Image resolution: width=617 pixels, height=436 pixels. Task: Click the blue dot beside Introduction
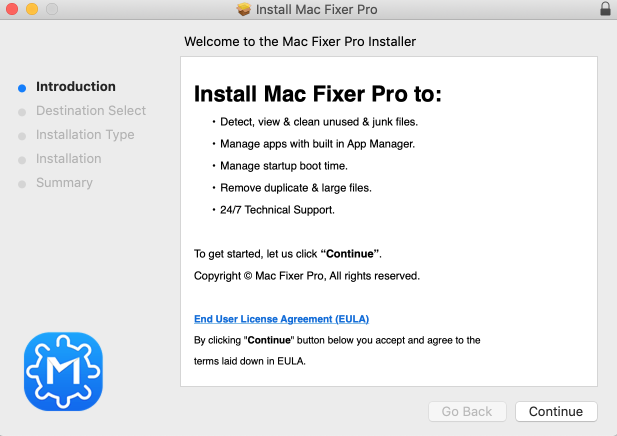(22, 88)
